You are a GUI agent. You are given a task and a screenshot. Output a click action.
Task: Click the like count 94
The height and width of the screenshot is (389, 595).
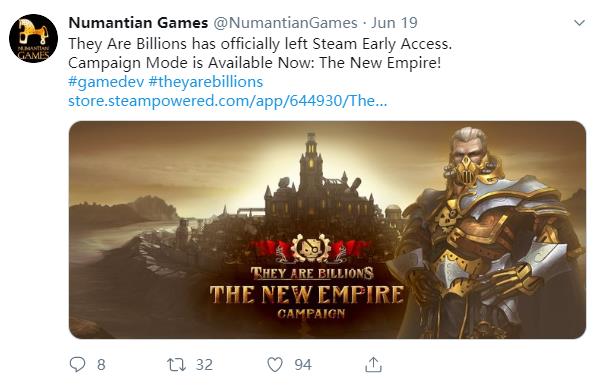tap(303, 365)
